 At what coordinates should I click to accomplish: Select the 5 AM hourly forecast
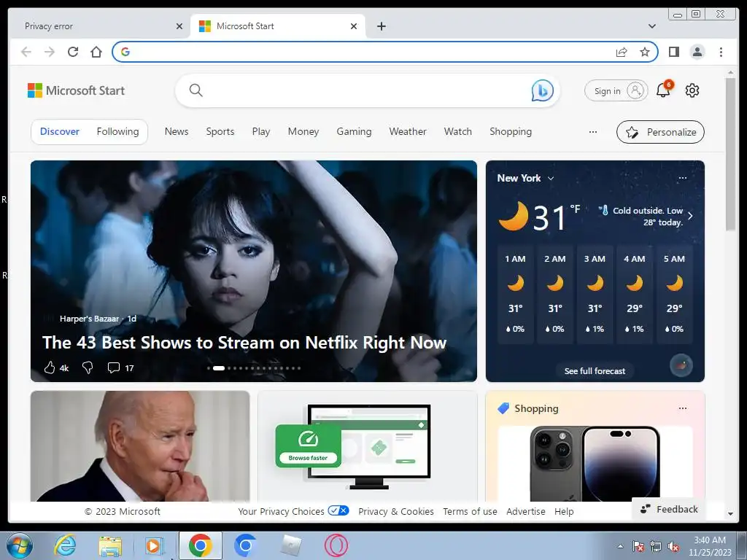674,294
